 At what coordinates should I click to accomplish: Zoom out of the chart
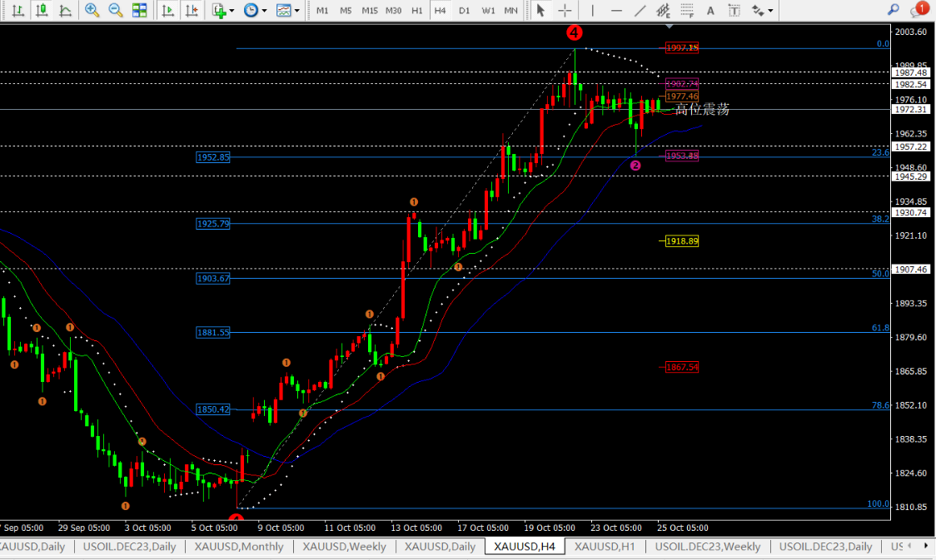[x=116, y=10]
